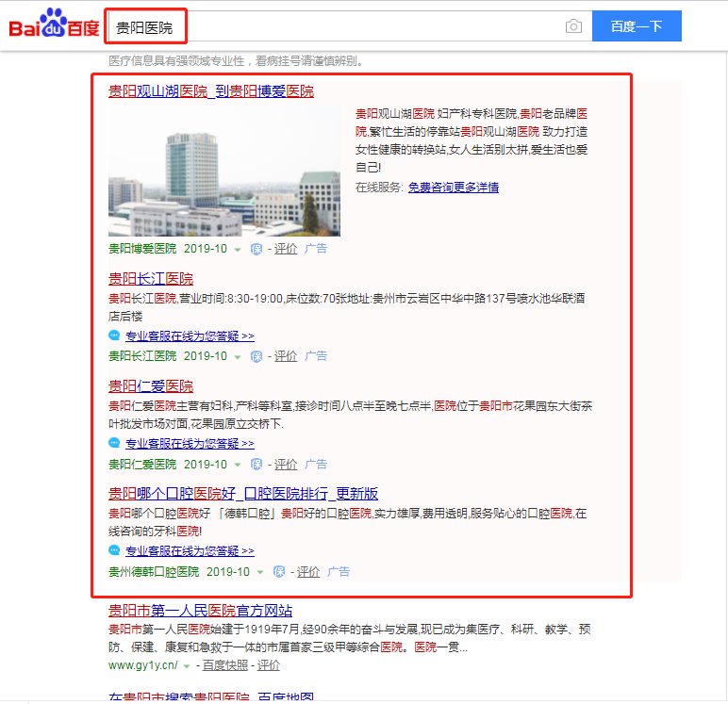Screen dimensions: 728x704
Task: Open 百度快照 for the gy1y.cn result
Action: 225,665
